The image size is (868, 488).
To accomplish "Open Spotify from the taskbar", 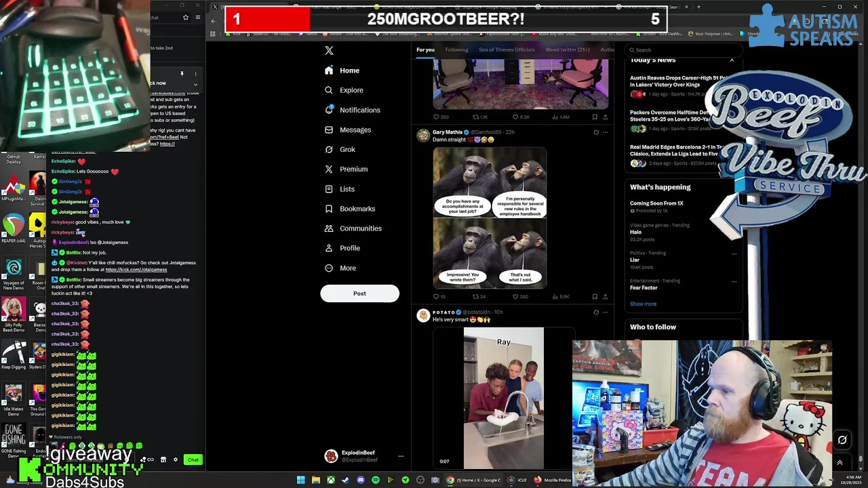I will coord(375,480).
